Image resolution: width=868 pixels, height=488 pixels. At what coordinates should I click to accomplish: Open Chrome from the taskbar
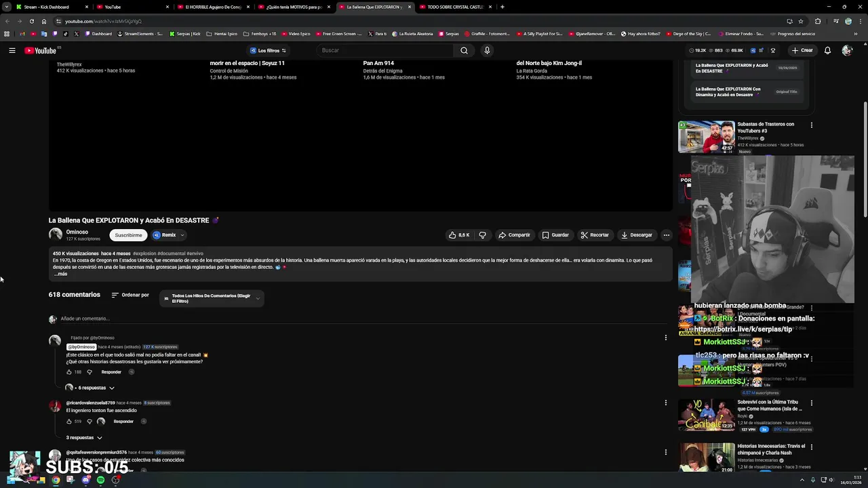[56, 480]
